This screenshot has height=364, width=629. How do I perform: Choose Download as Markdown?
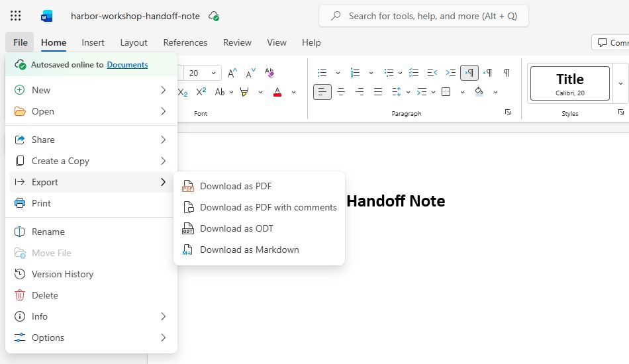259,250
